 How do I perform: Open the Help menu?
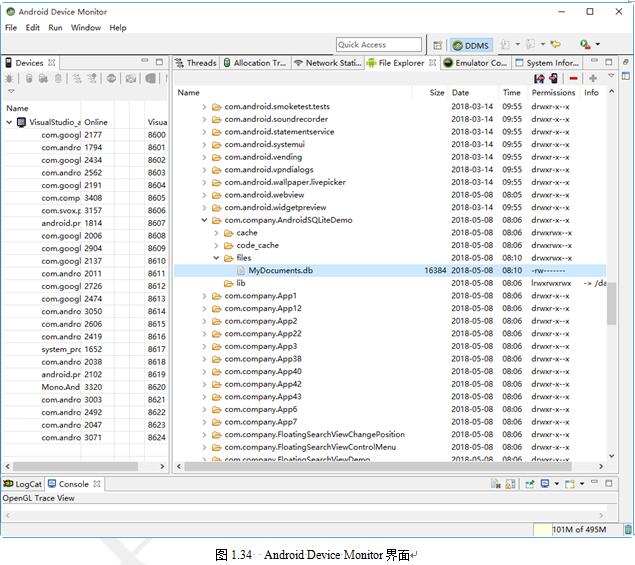(118, 28)
